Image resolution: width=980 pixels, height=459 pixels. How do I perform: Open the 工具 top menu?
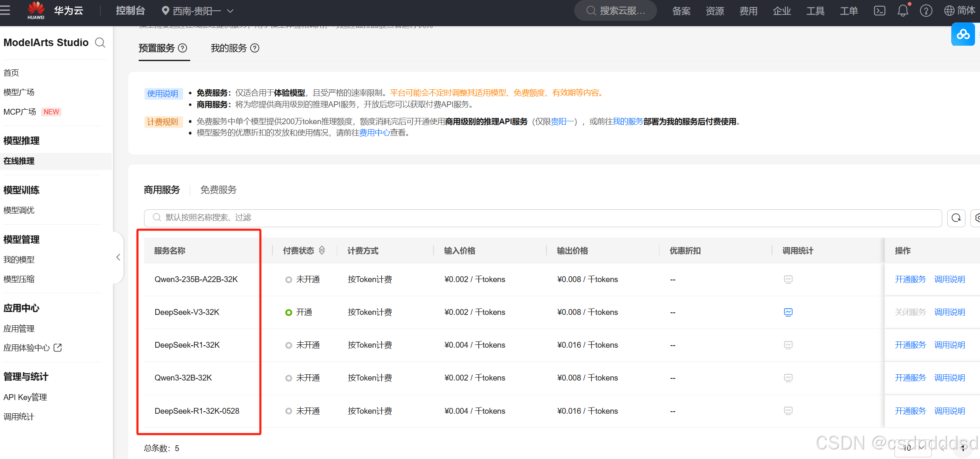pos(816,11)
